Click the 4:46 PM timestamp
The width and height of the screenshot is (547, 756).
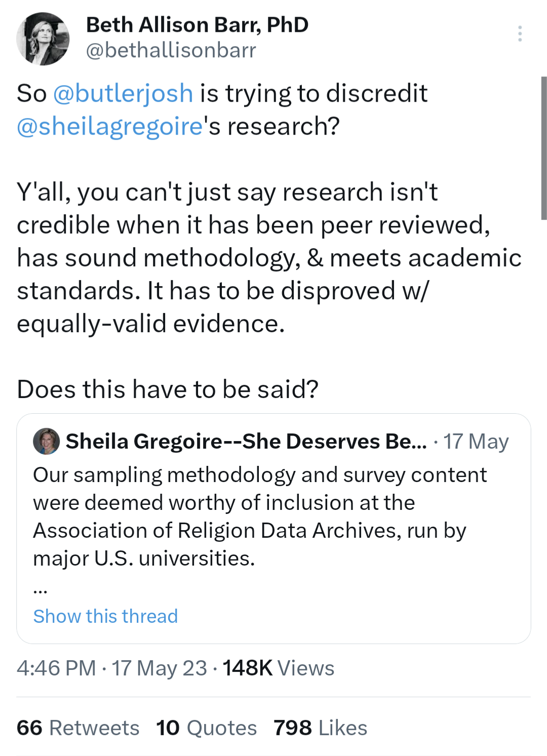click(x=56, y=668)
